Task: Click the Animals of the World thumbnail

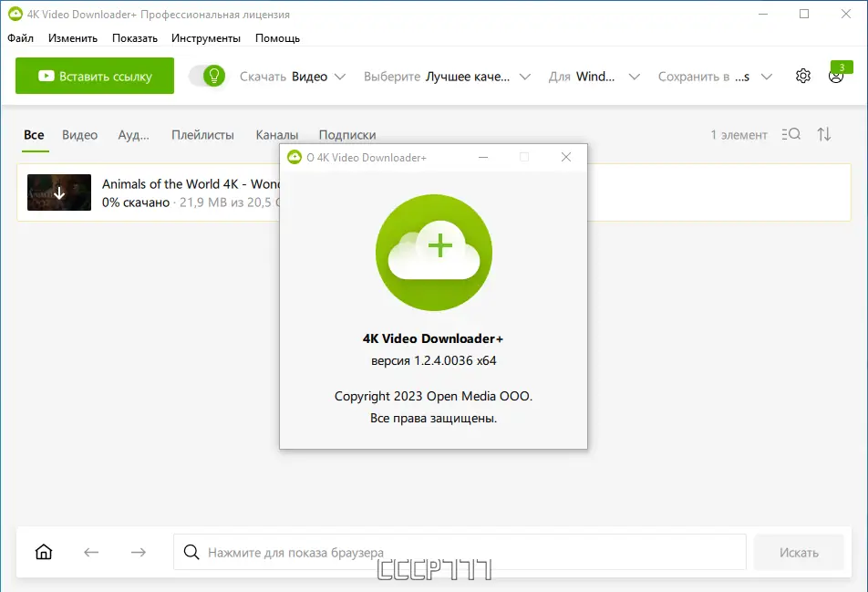Action: pyautogui.click(x=59, y=192)
